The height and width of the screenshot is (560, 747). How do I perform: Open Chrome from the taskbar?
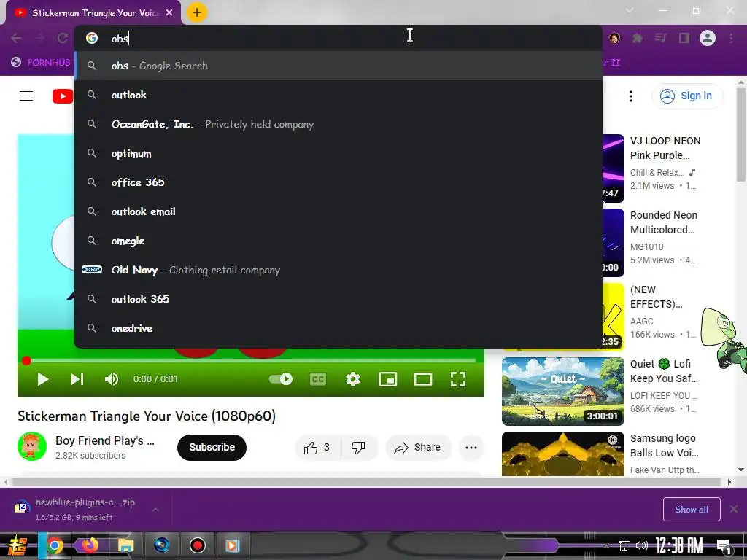coord(54,545)
